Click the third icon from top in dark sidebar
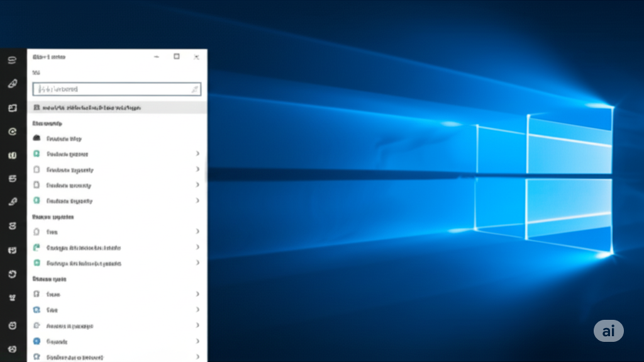The height and width of the screenshot is (362, 644). (13, 108)
